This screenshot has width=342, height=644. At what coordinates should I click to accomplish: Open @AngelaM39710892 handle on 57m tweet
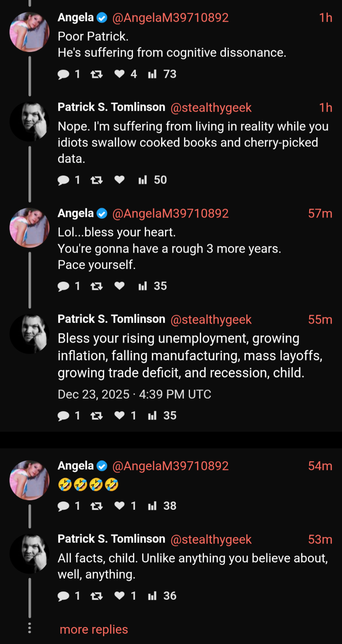(x=170, y=213)
